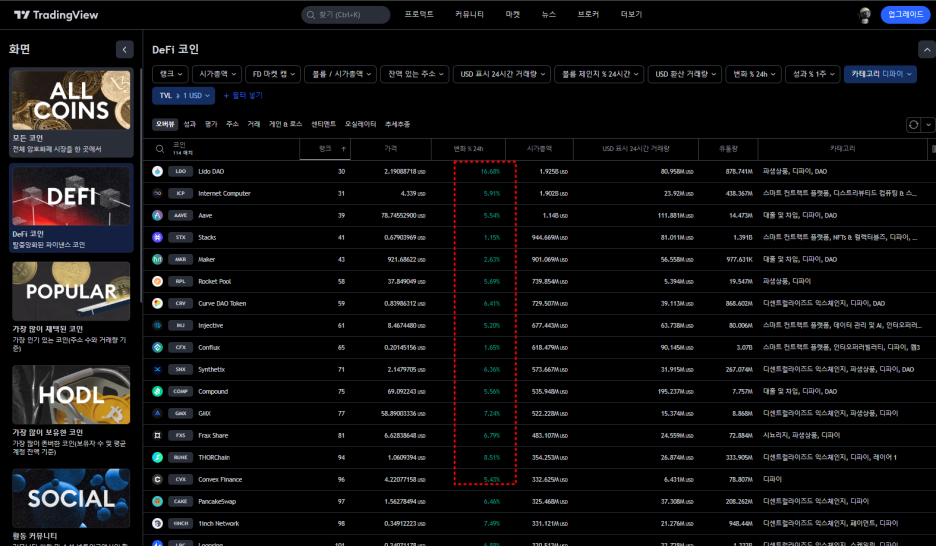Sort by the 랭크 column header
Viewport: 936px width, 546px height.
[325, 149]
